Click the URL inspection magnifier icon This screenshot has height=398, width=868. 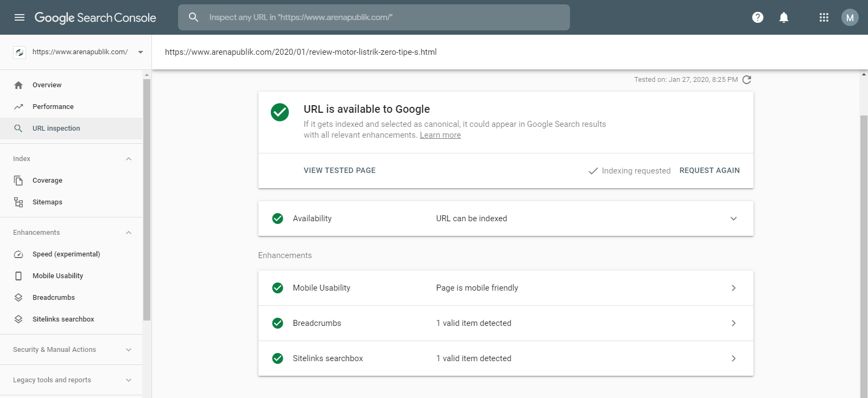point(18,129)
